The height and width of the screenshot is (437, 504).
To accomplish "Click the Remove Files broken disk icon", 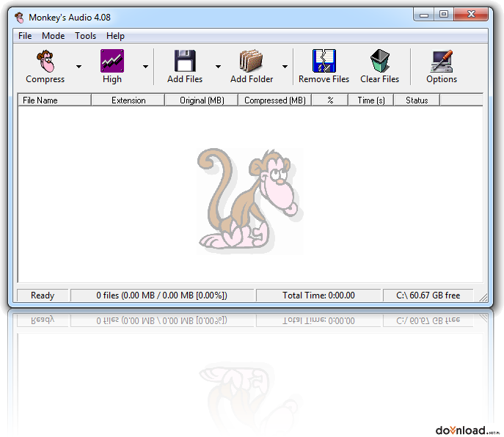I will click(x=324, y=61).
